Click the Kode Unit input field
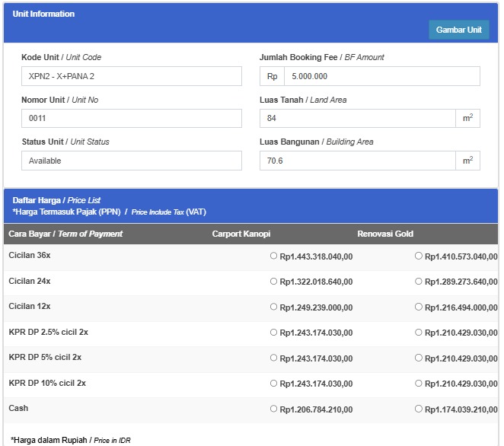 132,76
